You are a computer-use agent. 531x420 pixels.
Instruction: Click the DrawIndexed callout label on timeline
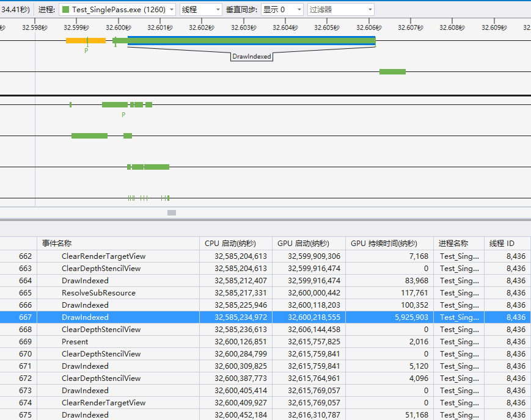coord(252,57)
